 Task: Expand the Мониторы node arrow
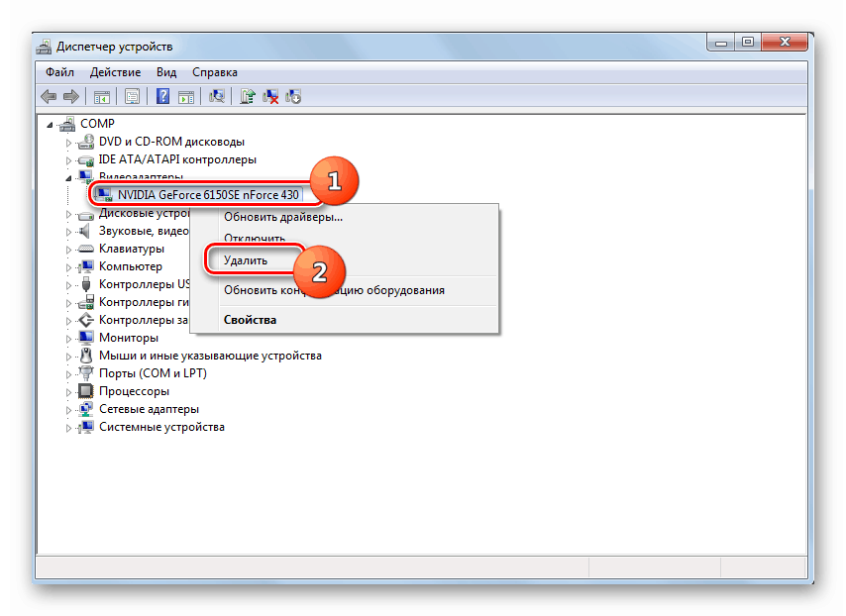pos(68,339)
